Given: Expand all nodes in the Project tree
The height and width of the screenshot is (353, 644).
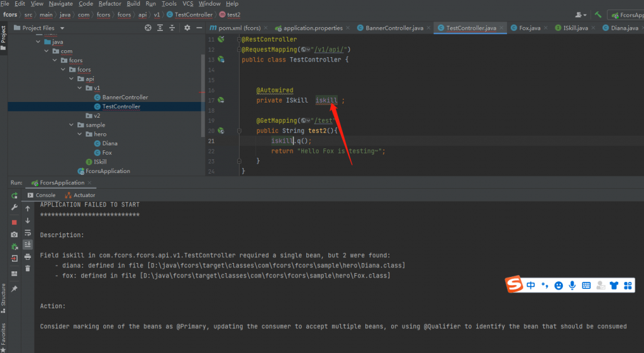Looking at the screenshot, I should point(160,28).
